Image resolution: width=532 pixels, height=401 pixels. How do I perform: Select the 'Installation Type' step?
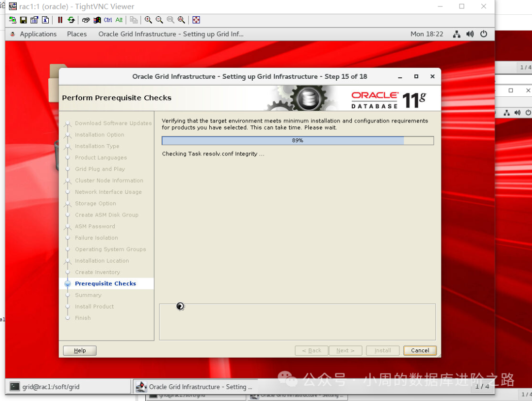(97, 146)
